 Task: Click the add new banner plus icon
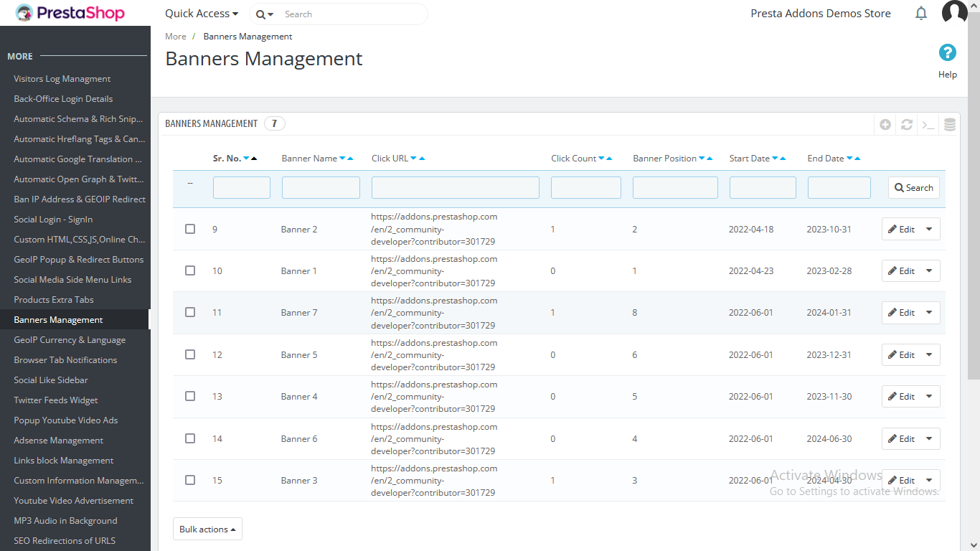pos(885,124)
